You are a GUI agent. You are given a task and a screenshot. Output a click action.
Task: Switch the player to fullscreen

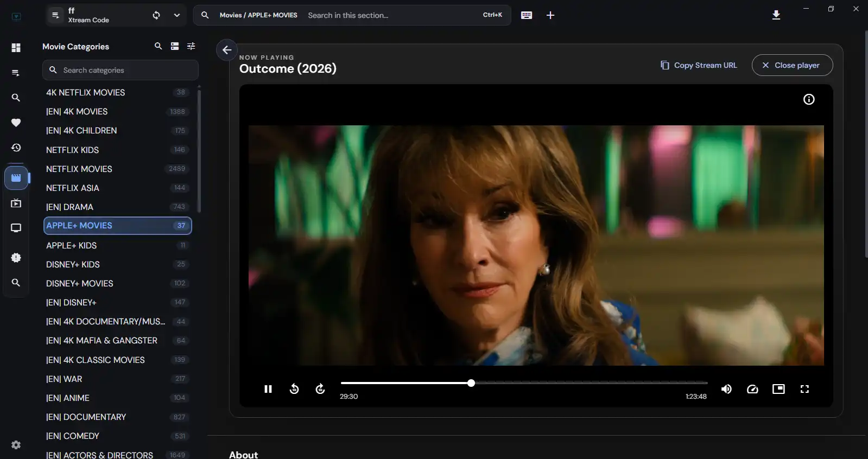pyautogui.click(x=804, y=389)
